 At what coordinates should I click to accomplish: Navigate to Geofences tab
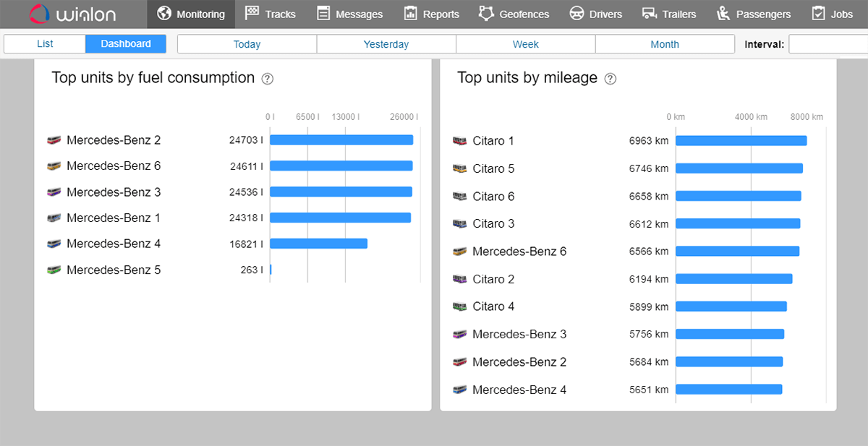(x=514, y=14)
